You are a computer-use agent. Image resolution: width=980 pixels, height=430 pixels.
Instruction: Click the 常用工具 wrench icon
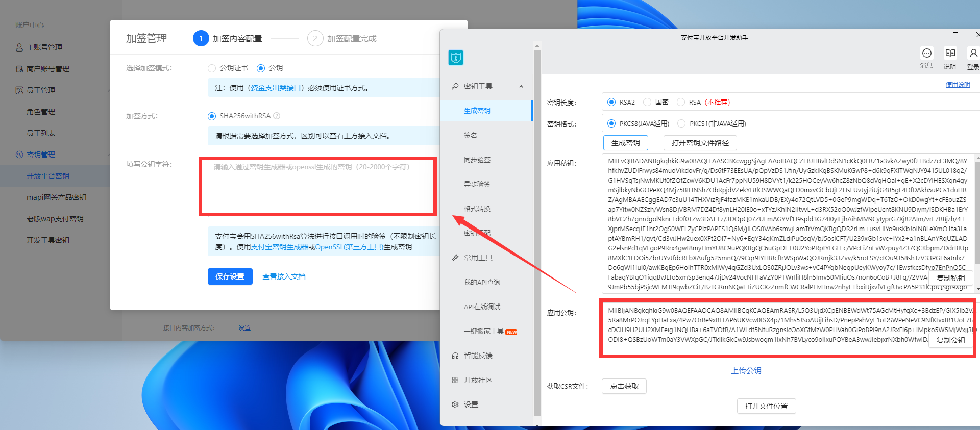coord(455,258)
